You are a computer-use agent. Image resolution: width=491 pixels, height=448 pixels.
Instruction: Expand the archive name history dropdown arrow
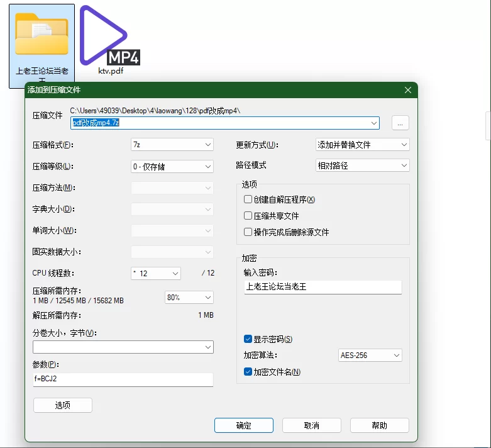tap(374, 123)
